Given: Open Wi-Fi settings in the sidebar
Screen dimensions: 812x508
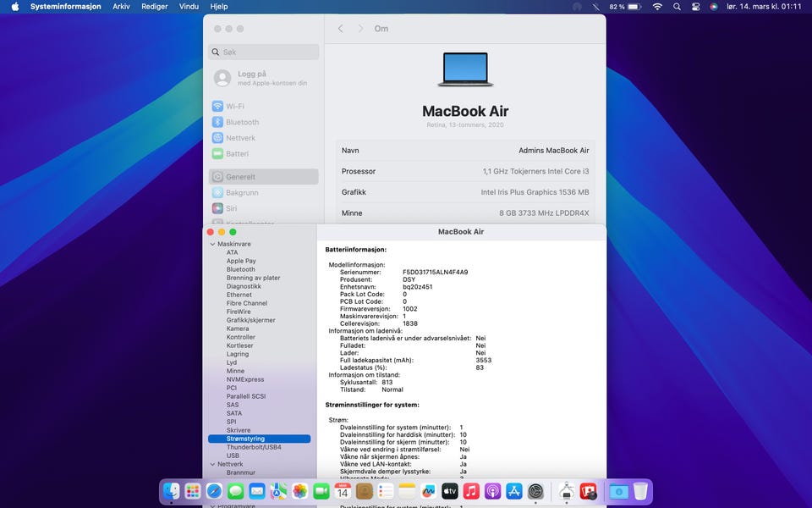Looking at the screenshot, I should pyautogui.click(x=234, y=107).
